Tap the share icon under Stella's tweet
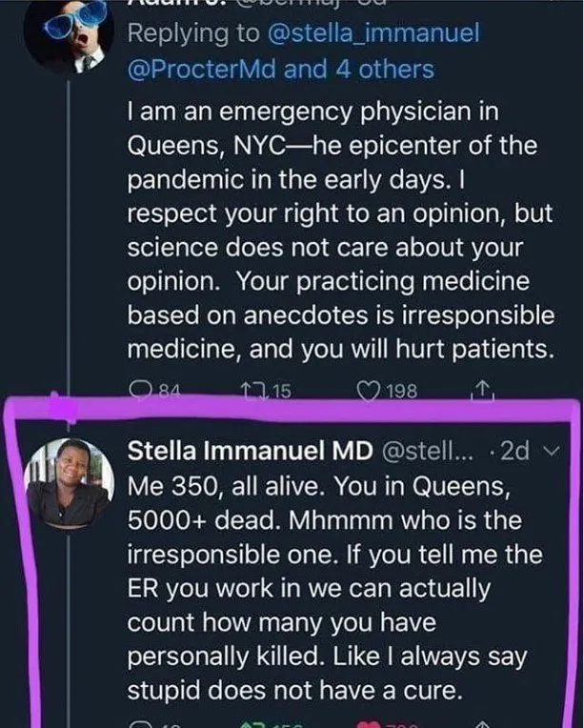Viewport: 584px width, 728px height. pos(483,724)
